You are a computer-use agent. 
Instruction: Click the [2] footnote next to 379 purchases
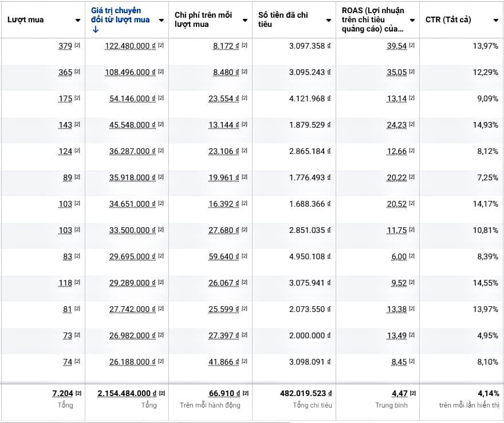(77, 45)
